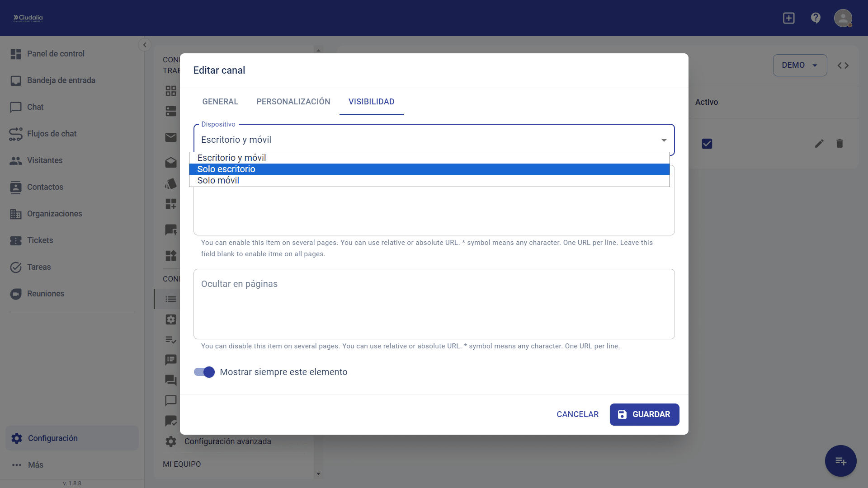Image resolution: width=868 pixels, height=488 pixels.
Task: Edit the channel with the pencil icon
Action: [820, 143]
